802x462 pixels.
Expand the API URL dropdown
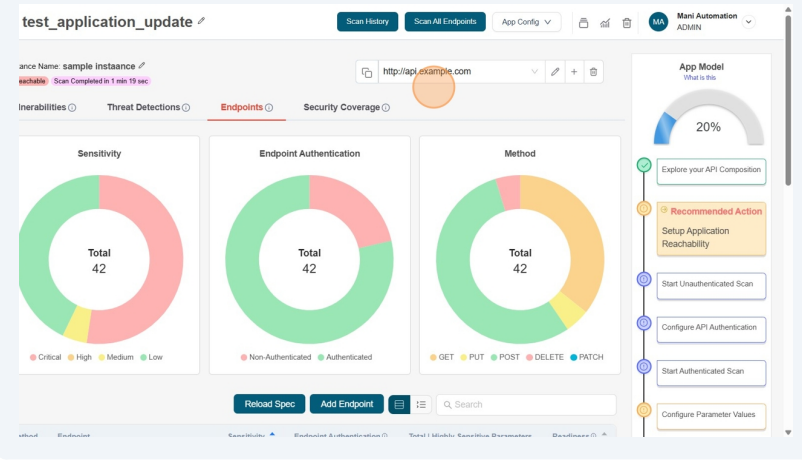(535, 72)
